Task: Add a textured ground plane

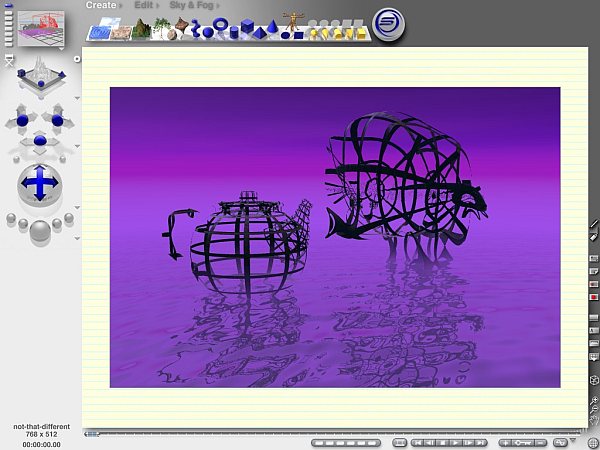Action: (x=121, y=33)
